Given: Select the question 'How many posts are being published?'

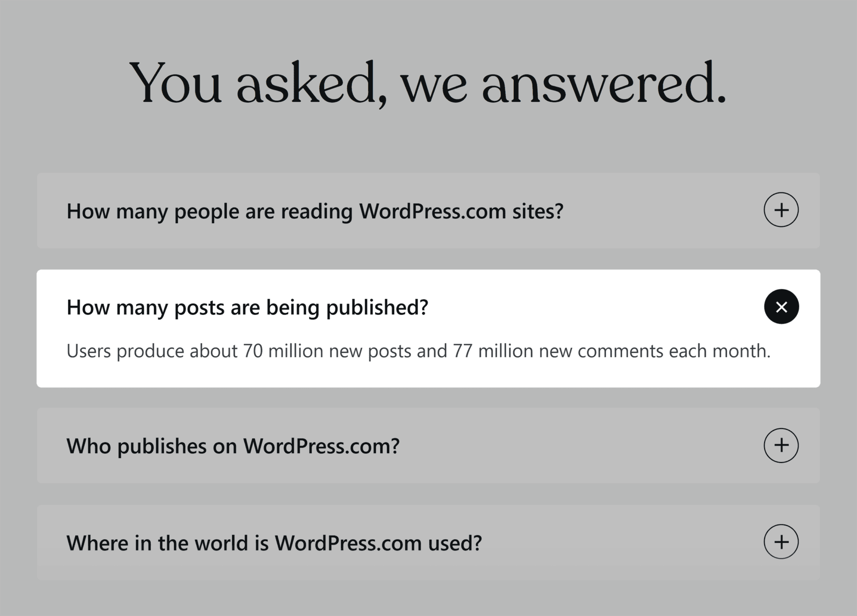Looking at the screenshot, I should 248,307.
